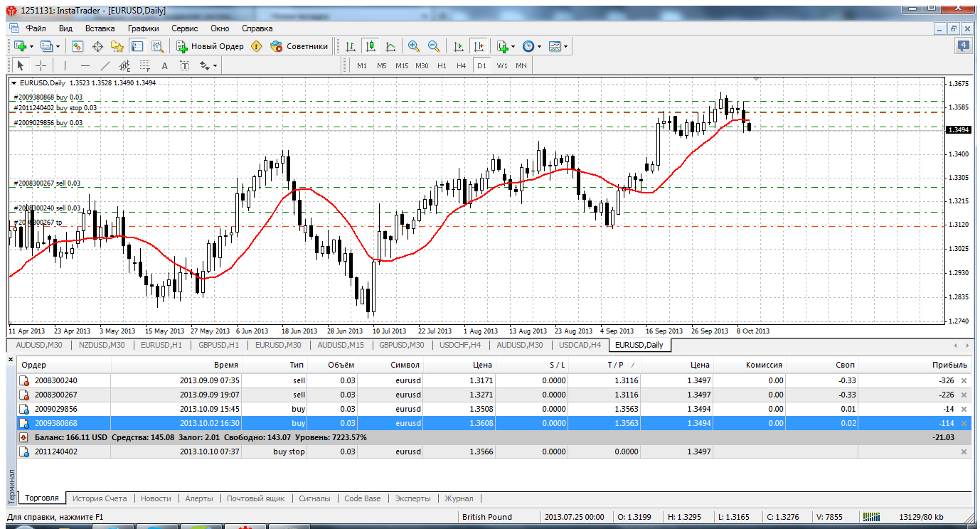Select the trendline drawing tool

click(x=105, y=65)
